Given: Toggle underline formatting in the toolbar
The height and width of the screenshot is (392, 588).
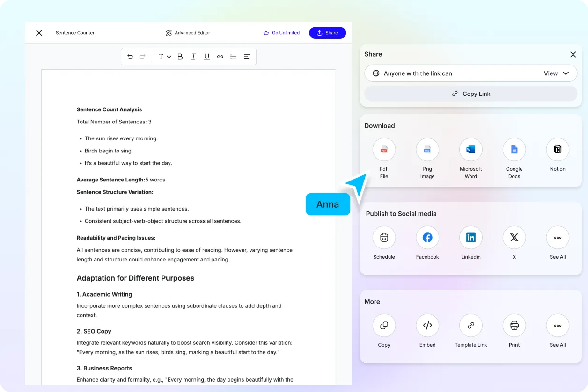Looking at the screenshot, I should (x=206, y=56).
